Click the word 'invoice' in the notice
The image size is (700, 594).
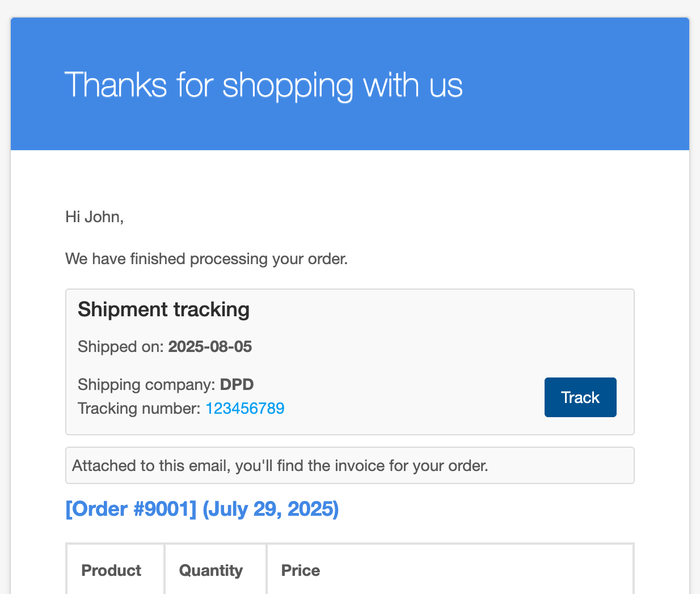click(359, 466)
